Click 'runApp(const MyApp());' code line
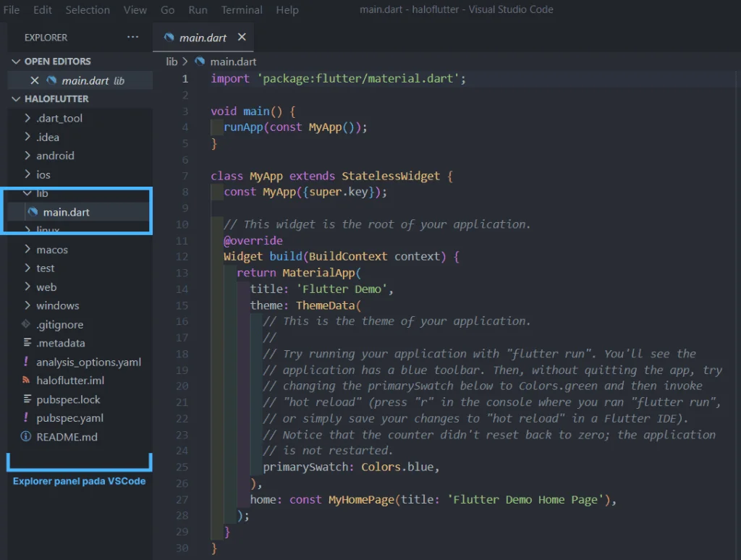The image size is (741, 560). click(295, 127)
